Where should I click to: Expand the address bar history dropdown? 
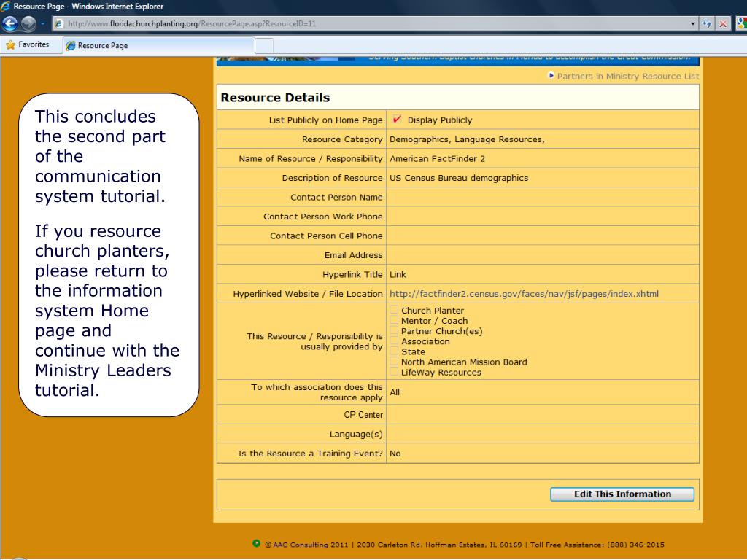(x=693, y=23)
